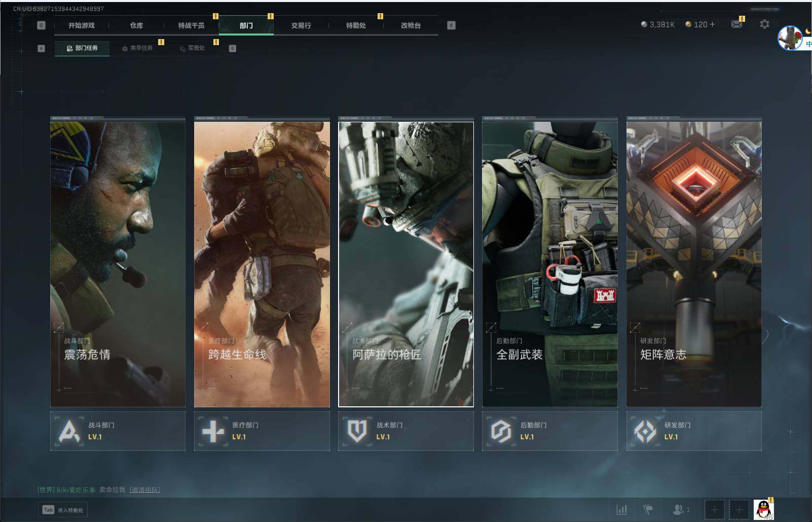This screenshot has height=522, width=812.
Task: Click the Tab 进入特勤处 button
Action: coord(62,510)
